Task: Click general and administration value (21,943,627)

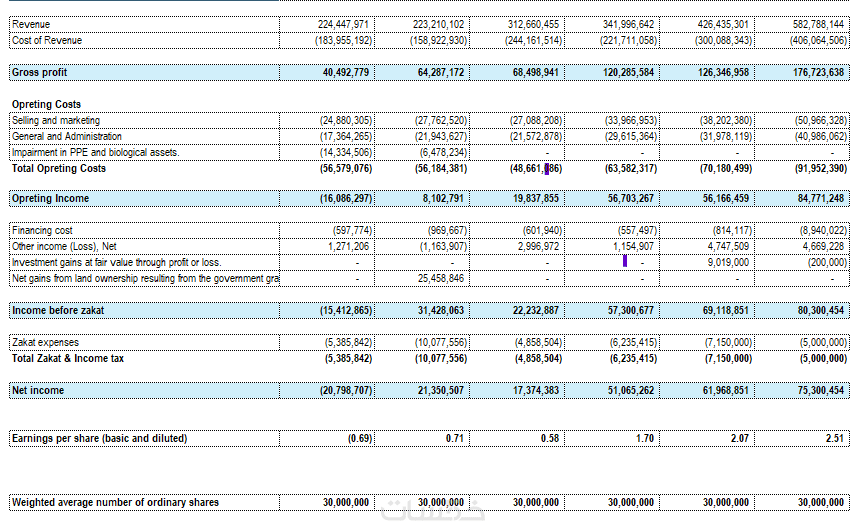Action: 441,137
